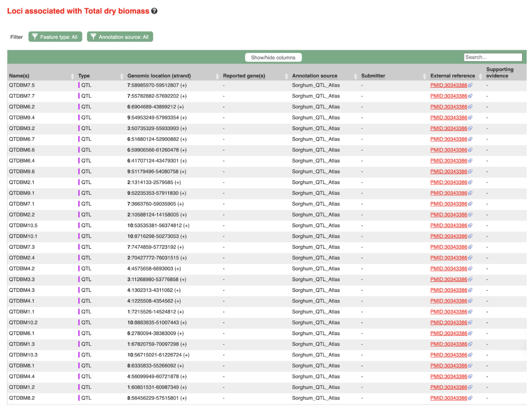The height and width of the screenshot is (409, 532).
Task: Open PMID link for QTDBM10.2
Action: [449, 323]
